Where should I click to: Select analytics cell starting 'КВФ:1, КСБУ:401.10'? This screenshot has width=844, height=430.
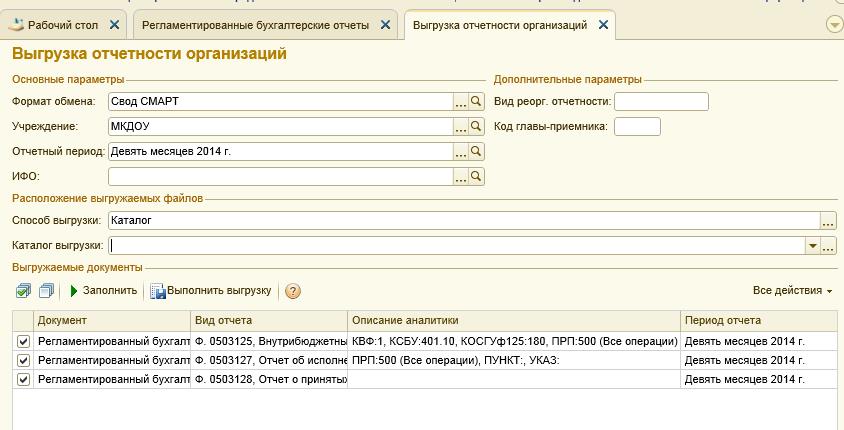click(x=514, y=341)
